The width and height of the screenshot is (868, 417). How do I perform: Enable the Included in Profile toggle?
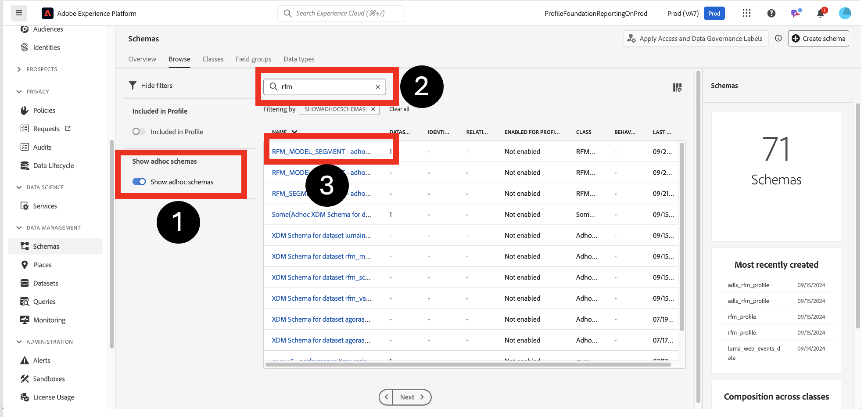pos(139,132)
